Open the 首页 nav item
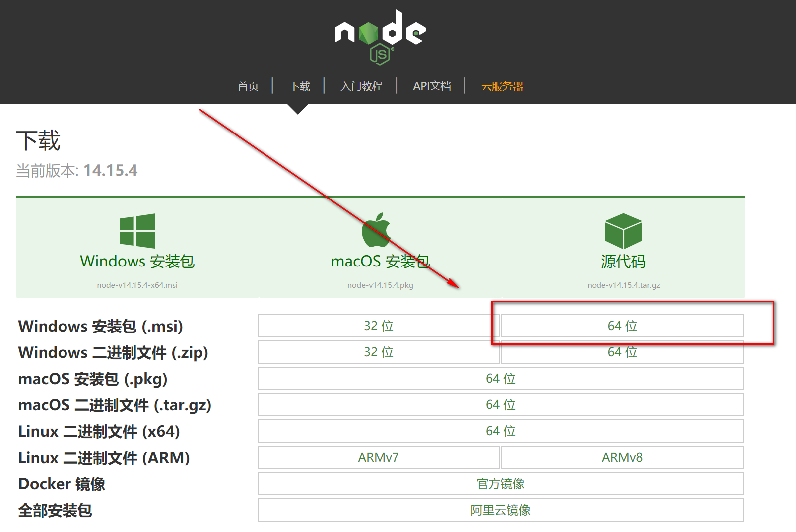The image size is (796, 532). tap(248, 86)
